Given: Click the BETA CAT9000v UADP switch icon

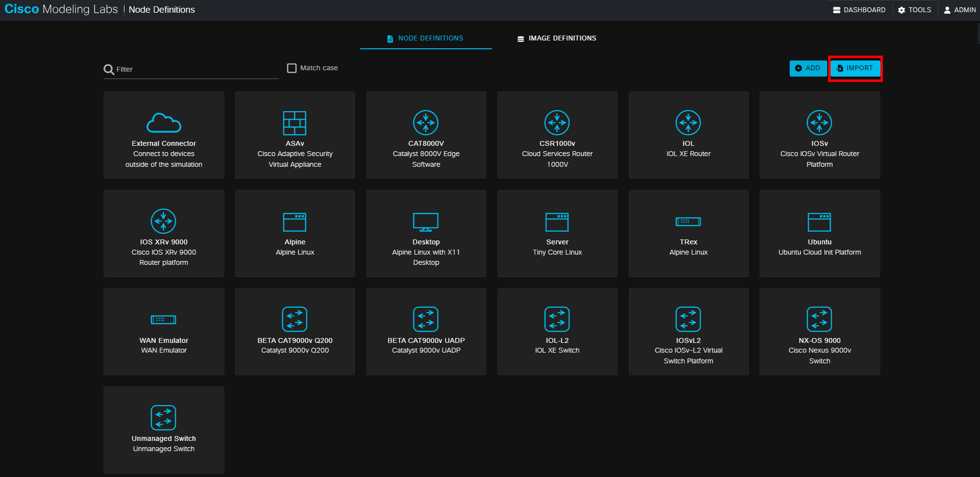Looking at the screenshot, I should click(x=426, y=319).
